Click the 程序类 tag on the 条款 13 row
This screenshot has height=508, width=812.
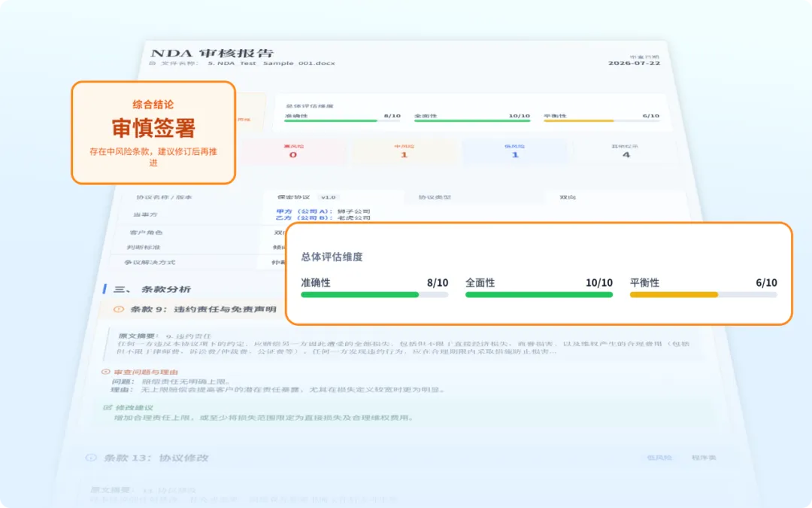click(x=704, y=458)
